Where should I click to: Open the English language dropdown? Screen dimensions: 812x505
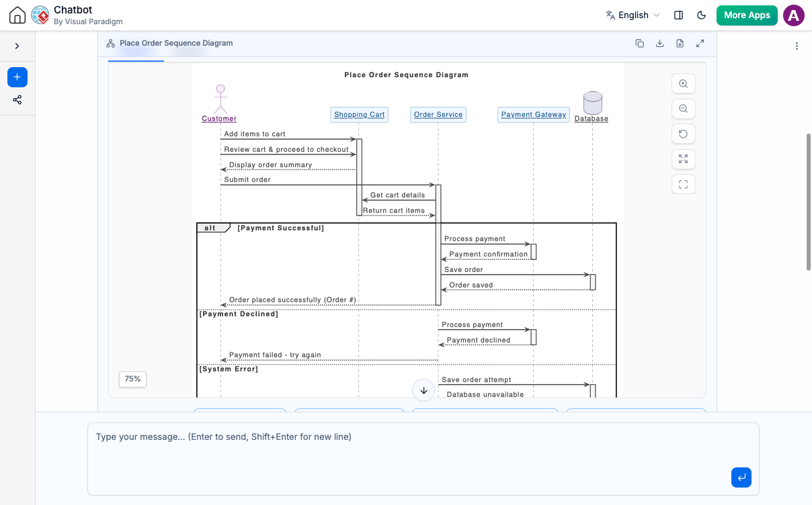pos(633,15)
